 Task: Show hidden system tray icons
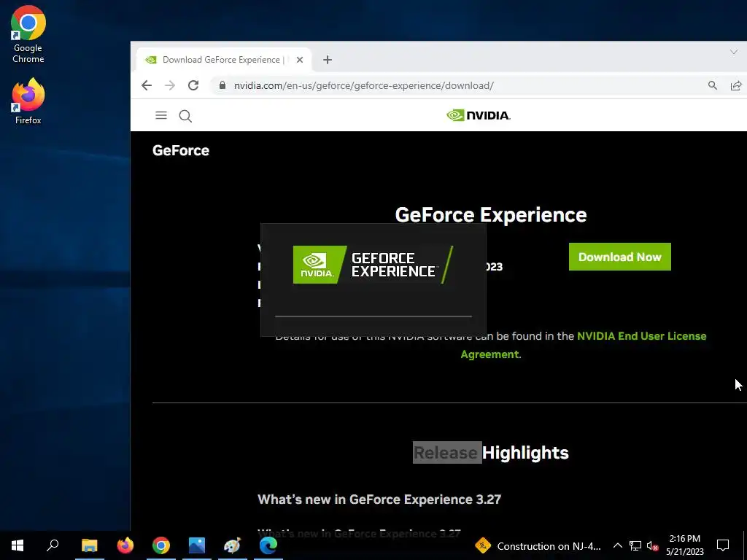pyautogui.click(x=617, y=545)
